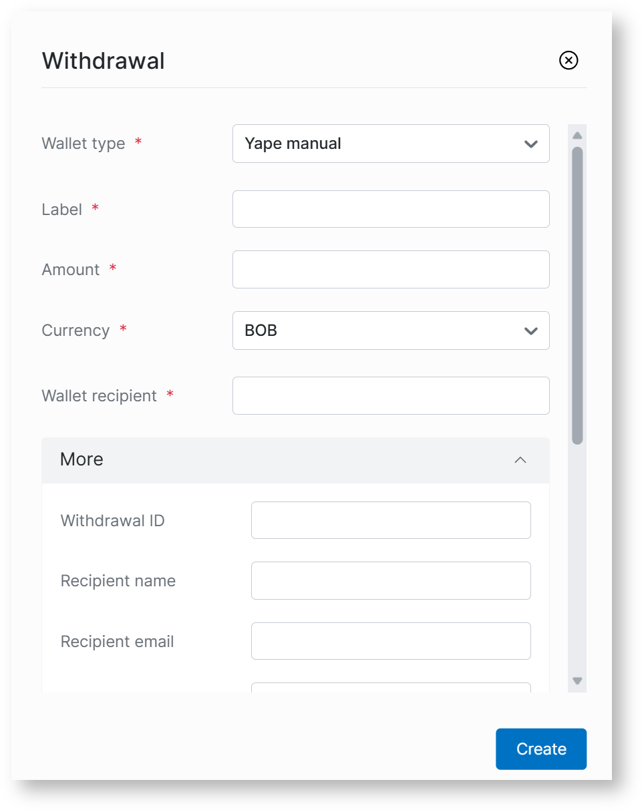Image resolution: width=644 pixels, height=812 pixels.
Task: Click the Wallet recipient input field
Action: click(x=390, y=395)
